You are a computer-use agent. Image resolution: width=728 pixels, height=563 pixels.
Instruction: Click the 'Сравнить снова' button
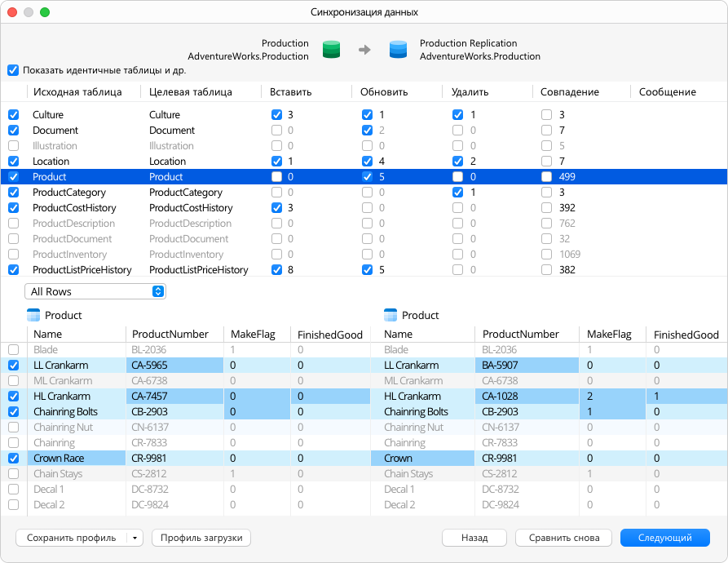(x=564, y=538)
